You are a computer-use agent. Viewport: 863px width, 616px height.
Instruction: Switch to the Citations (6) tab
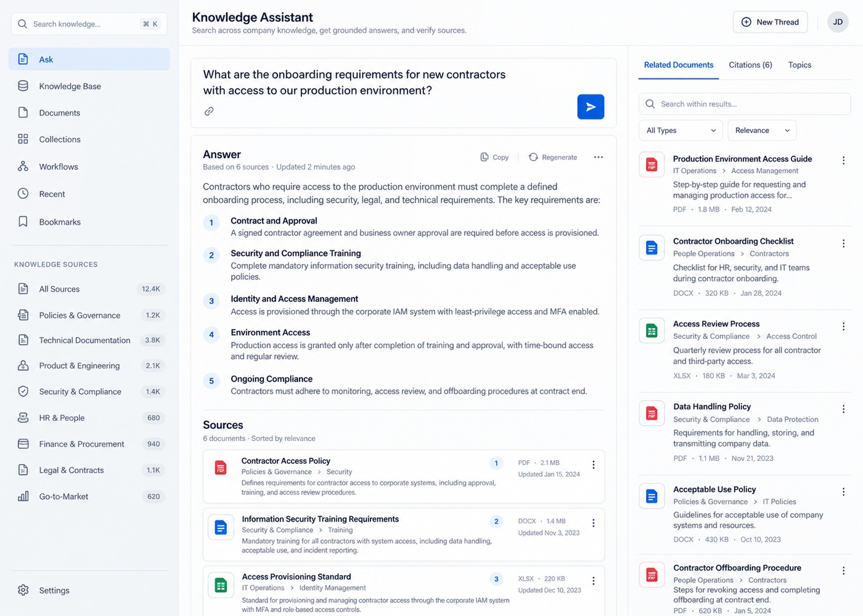click(750, 65)
